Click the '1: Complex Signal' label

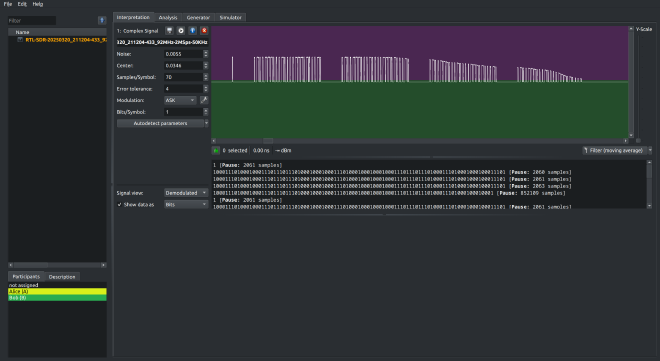point(138,31)
